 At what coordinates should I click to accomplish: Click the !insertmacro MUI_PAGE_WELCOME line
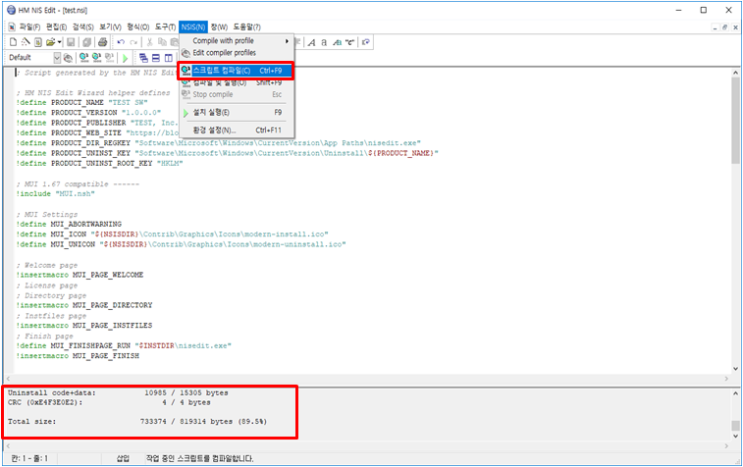tap(80, 275)
